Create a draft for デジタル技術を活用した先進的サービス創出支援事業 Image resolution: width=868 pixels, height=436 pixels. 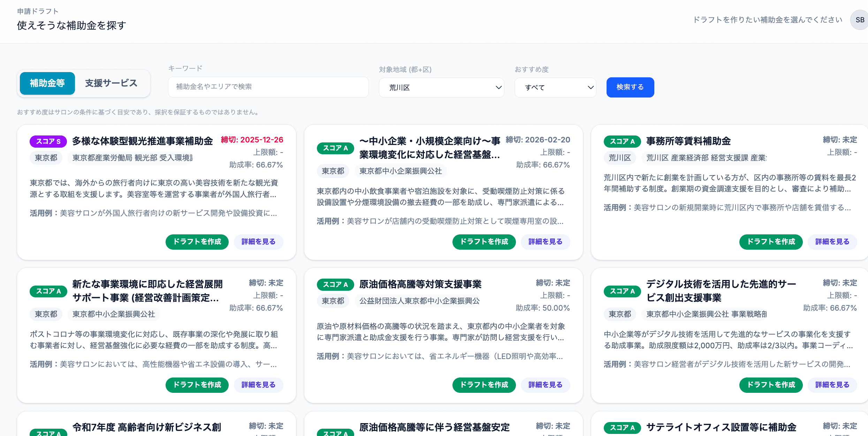771,385
